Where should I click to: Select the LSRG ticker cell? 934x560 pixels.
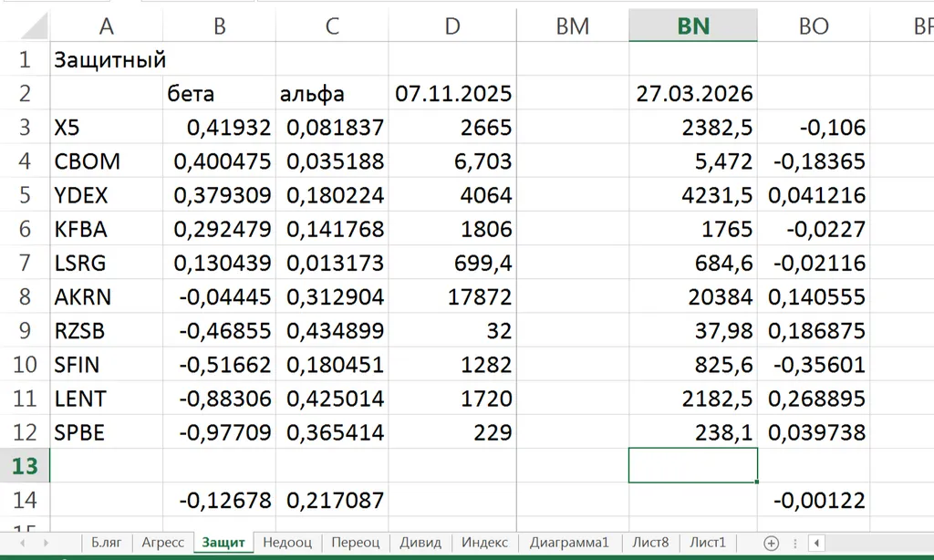(106, 263)
